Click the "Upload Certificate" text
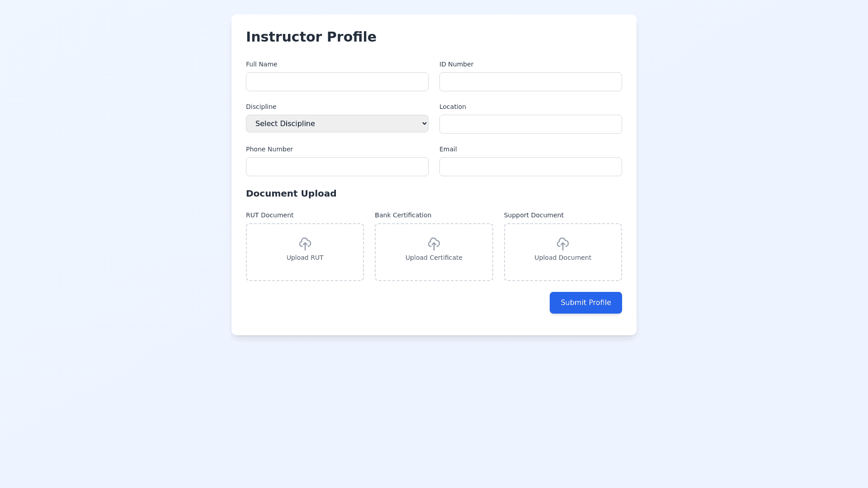Image resolution: width=868 pixels, height=488 pixels. click(x=434, y=258)
